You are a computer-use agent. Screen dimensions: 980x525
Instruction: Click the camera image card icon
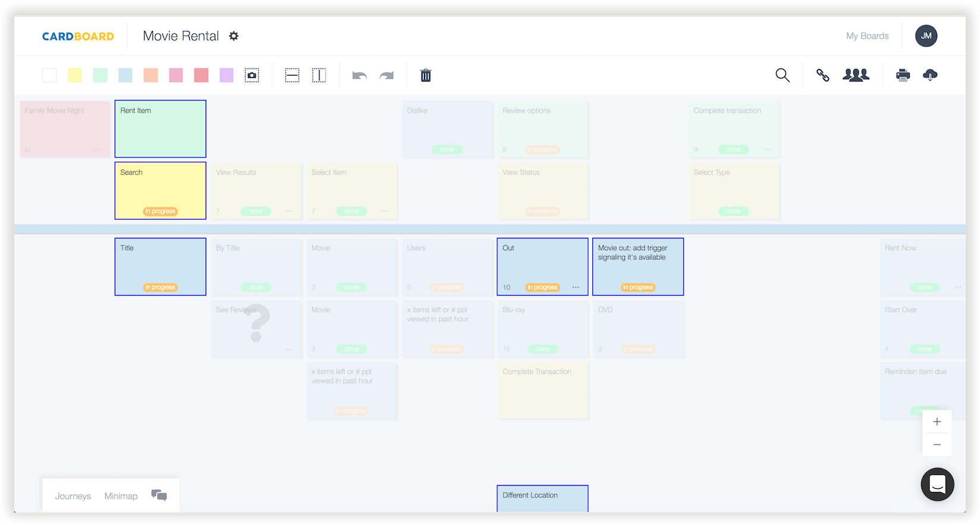252,76
